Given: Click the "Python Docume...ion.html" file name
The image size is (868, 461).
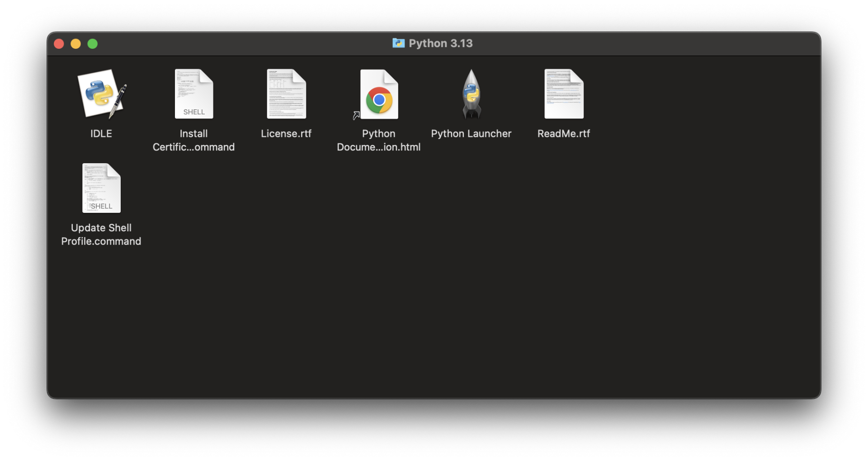Looking at the screenshot, I should (x=379, y=140).
